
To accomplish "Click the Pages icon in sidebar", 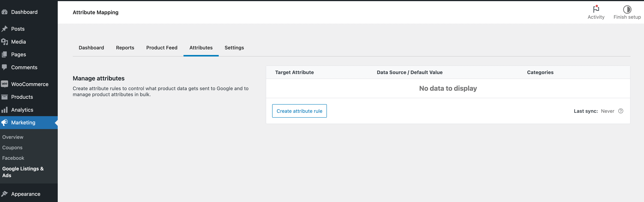I will 4,54.
